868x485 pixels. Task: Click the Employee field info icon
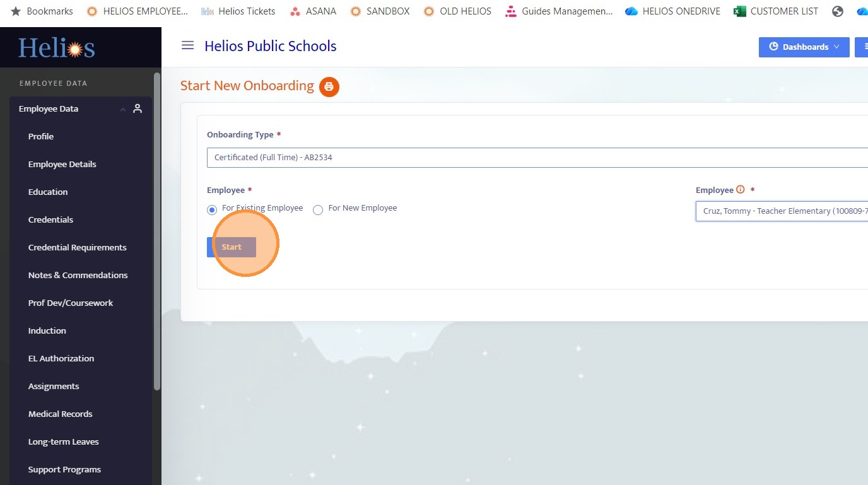(741, 189)
